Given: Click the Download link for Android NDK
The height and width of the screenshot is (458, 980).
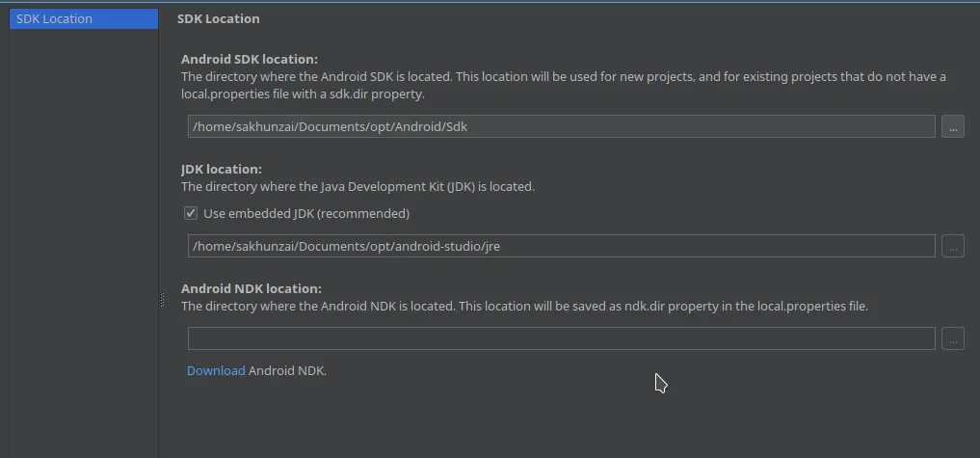Looking at the screenshot, I should click(216, 370).
